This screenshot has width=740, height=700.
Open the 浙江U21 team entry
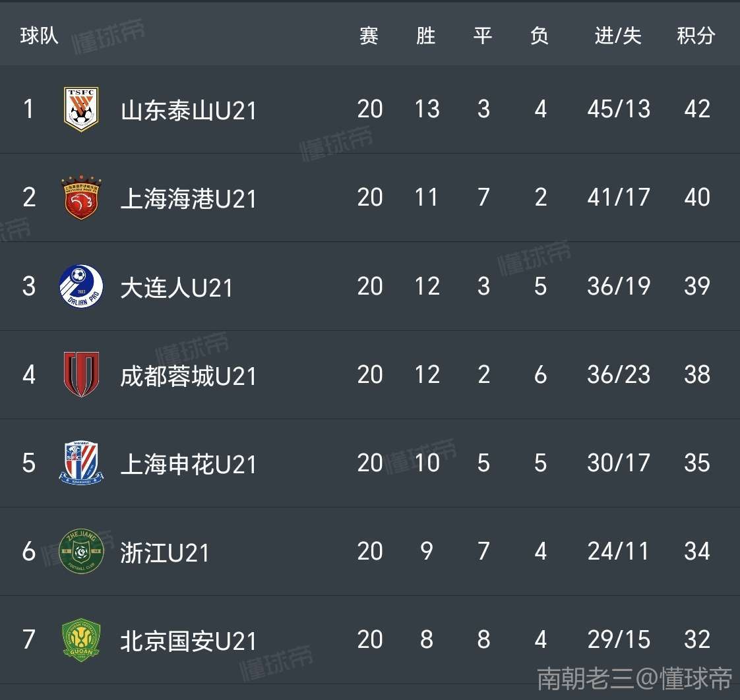click(x=164, y=552)
